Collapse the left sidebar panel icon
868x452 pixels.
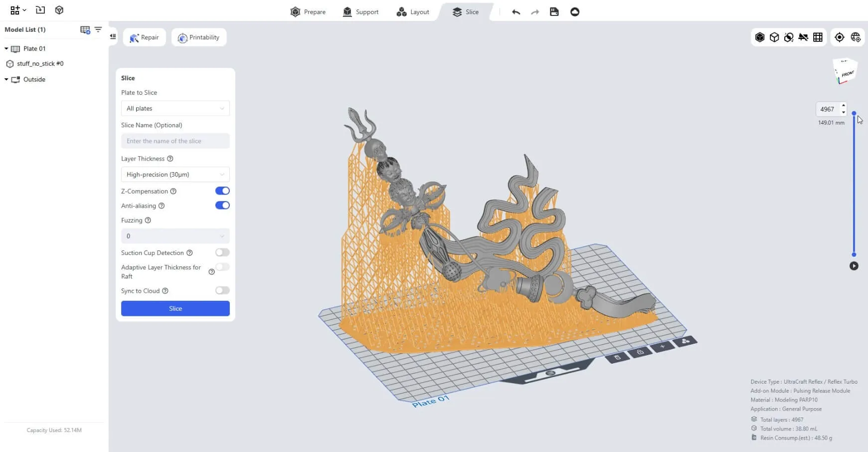(113, 36)
